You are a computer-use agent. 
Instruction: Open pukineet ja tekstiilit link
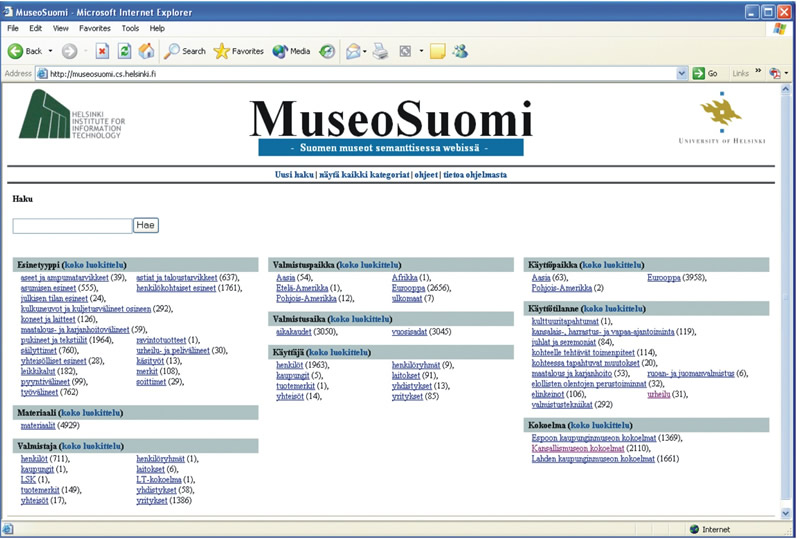54,340
